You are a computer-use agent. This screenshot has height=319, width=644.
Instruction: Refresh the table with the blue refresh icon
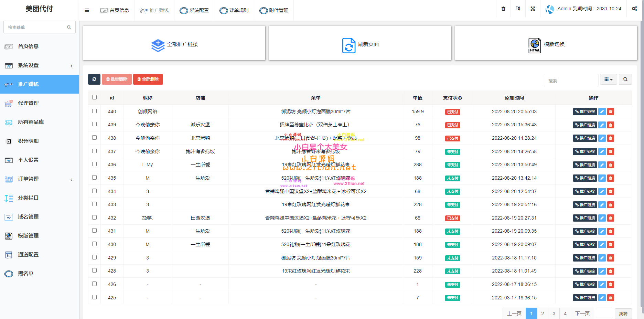[94, 79]
